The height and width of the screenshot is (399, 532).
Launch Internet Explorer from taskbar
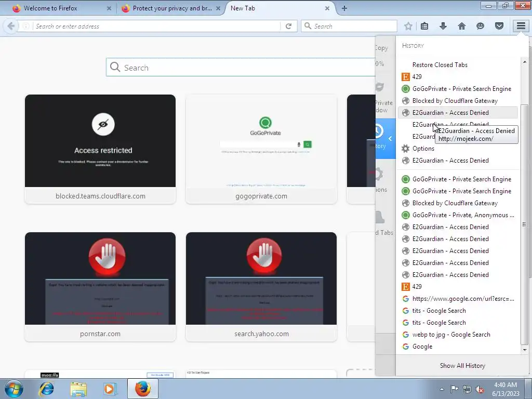(x=46, y=389)
